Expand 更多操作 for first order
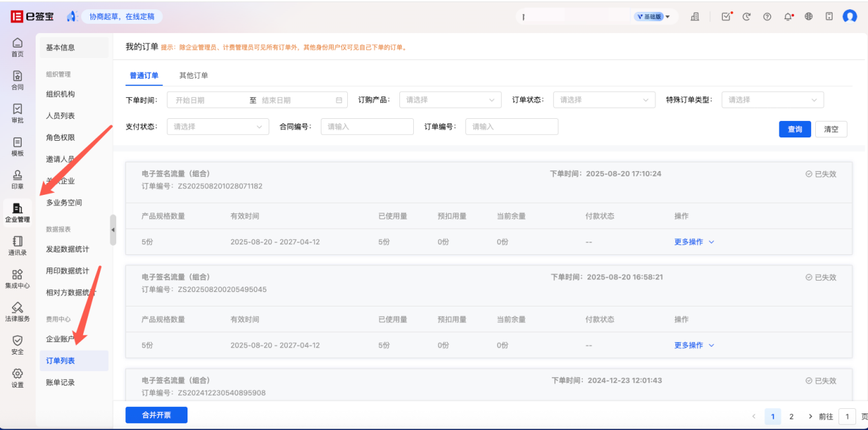Screen dimensions: 868x430 tap(694, 242)
